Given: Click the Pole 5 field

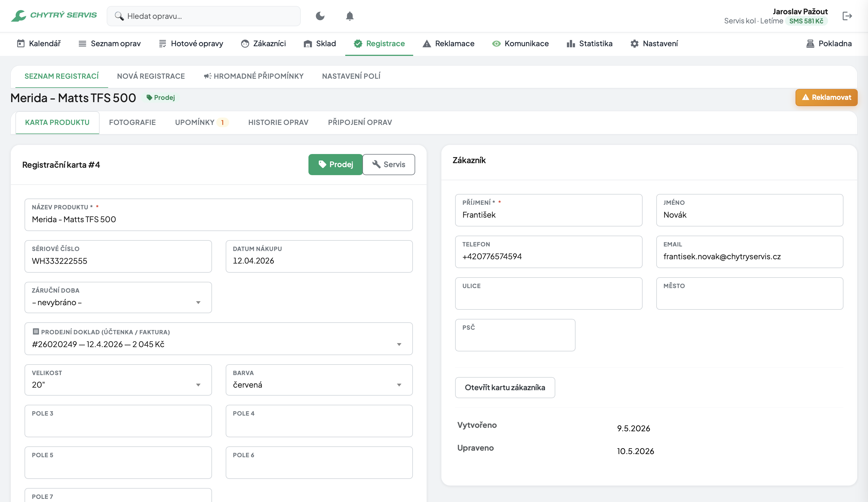Looking at the screenshot, I should tap(118, 463).
